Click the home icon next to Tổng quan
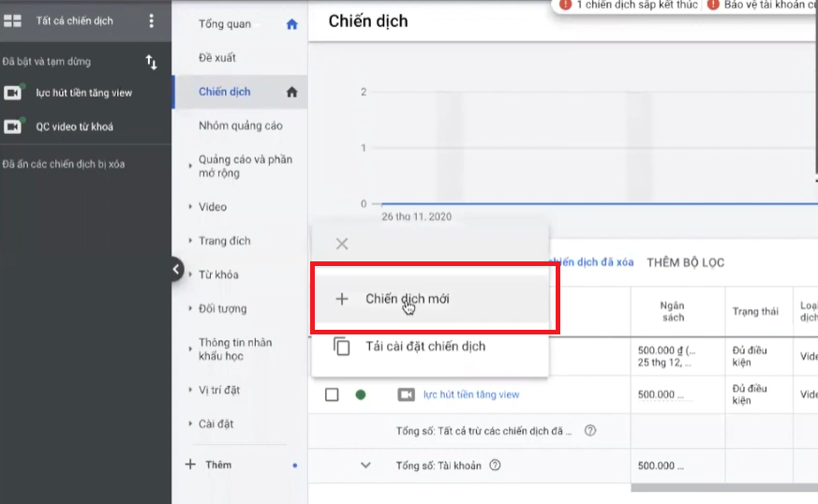Viewport: 818px width, 504px height. pyautogui.click(x=291, y=24)
